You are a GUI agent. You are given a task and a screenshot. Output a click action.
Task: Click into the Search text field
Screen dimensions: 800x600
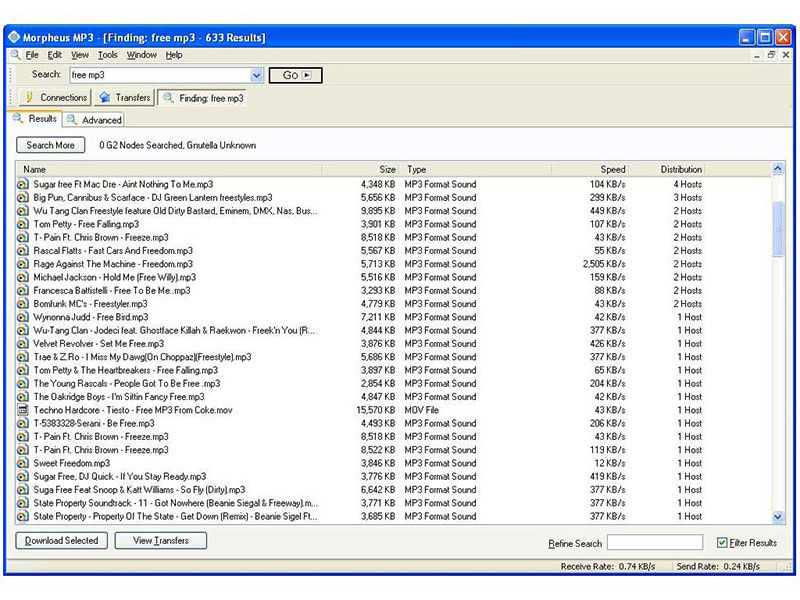pyautogui.click(x=160, y=76)
